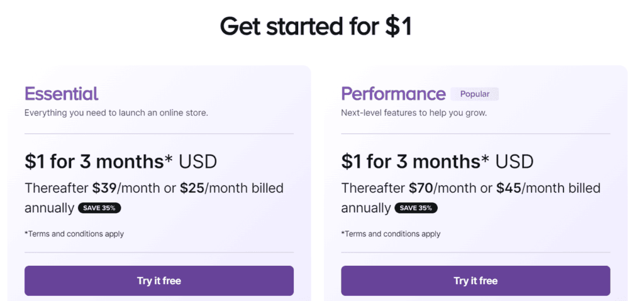This screenshot has width=644, height=301.
Task: Click the SAVE 35% badge in Performance card
Action: [416, 207]
